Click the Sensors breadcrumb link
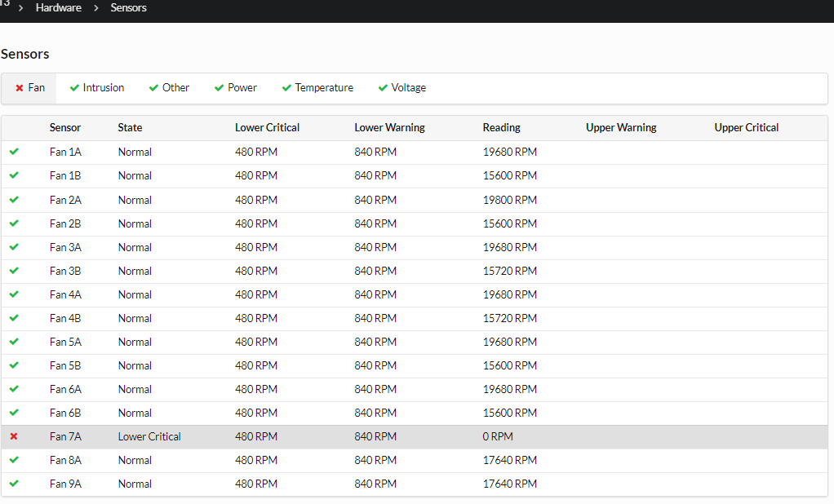Screen dimensions: 834x504 (128, 7)
